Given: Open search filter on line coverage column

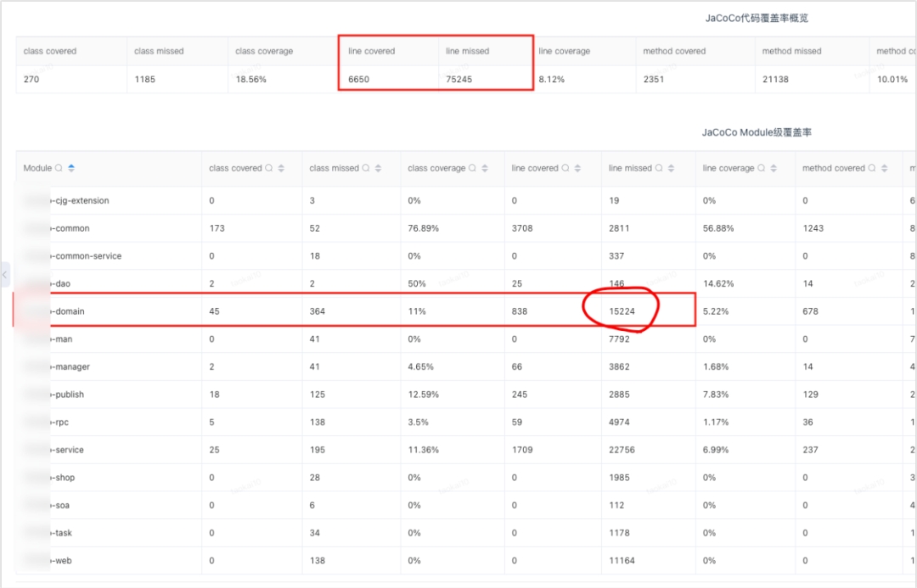Looking at the screenshot, I should (762, 168).
